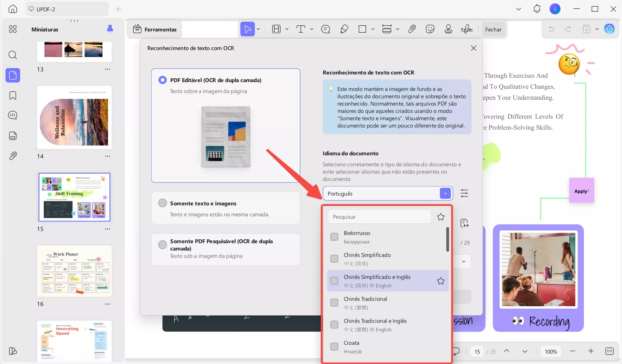This screenshot has height=364, width=622.
Task: Open the search panel in the left sidebar
Action: 13,55
